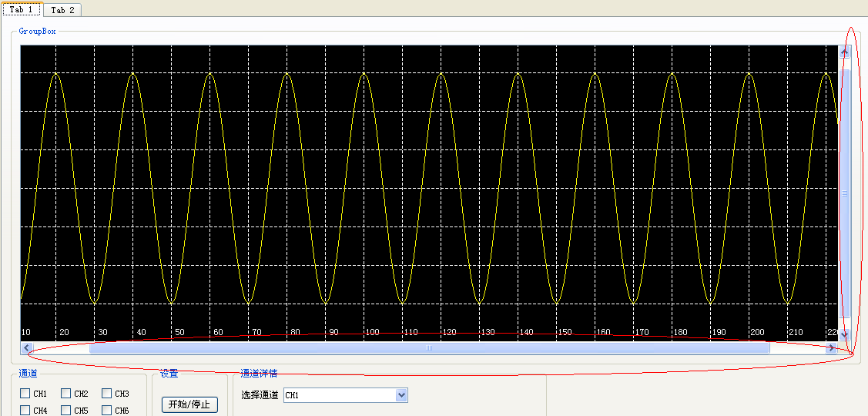Toggle the CH2 channel checkbox
868x416 pixels.
click(x=66, y=394)
